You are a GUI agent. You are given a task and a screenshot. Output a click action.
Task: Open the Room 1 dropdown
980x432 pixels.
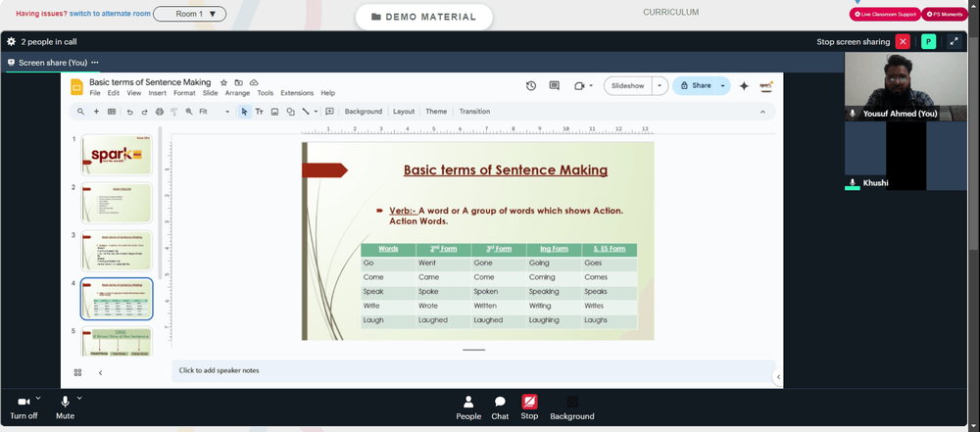pos(189,14)
